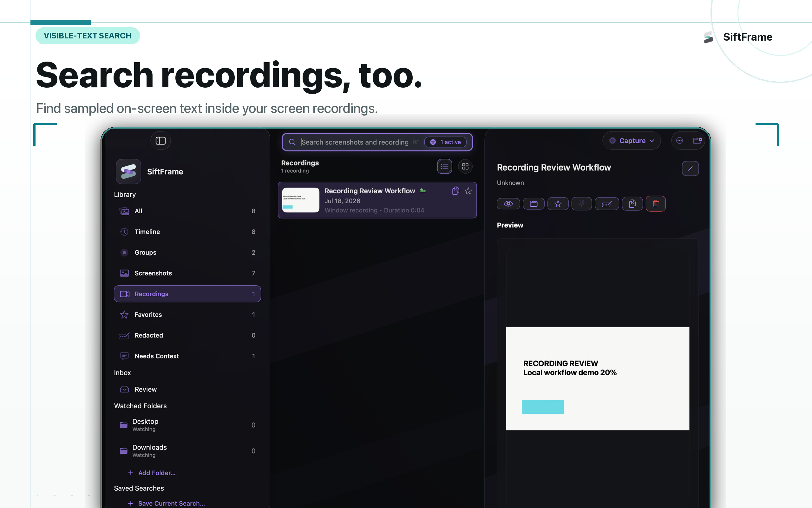Click the Recording Review Workflow detail heading

click(x=553, y=167)
